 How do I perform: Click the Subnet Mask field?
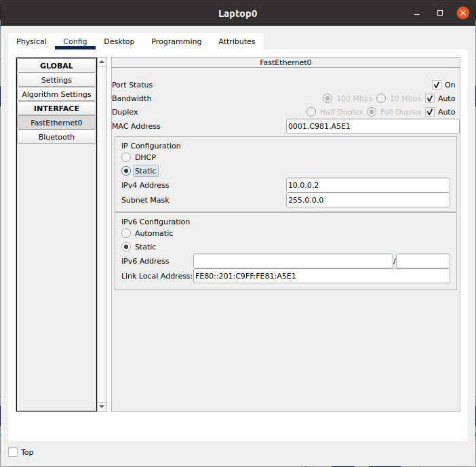tap(368, 200)
